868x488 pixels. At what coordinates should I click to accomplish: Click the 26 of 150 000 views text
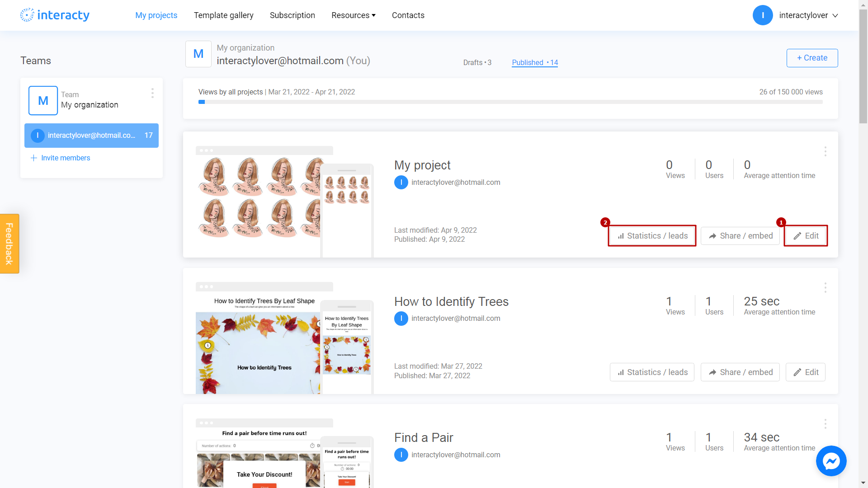pos(791,92)
